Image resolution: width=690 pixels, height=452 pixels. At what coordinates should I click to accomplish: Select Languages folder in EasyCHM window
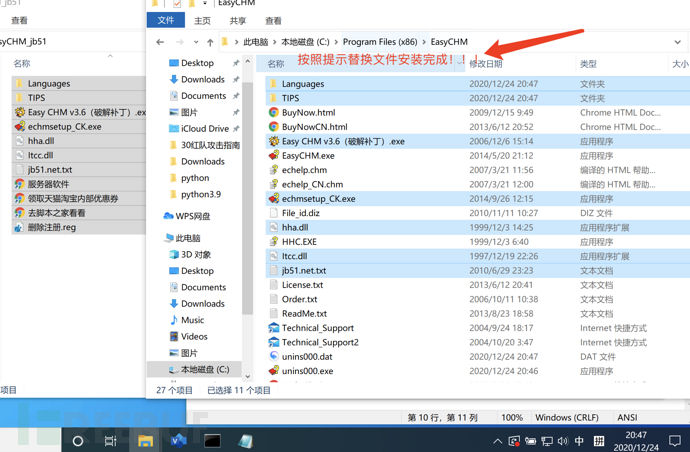[x=303, y=84]
